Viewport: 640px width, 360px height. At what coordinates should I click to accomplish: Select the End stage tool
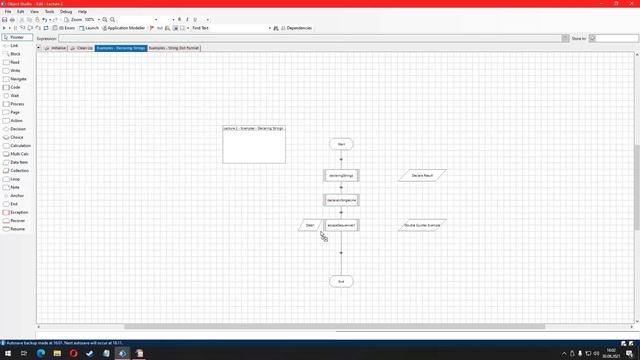point(11,204)
